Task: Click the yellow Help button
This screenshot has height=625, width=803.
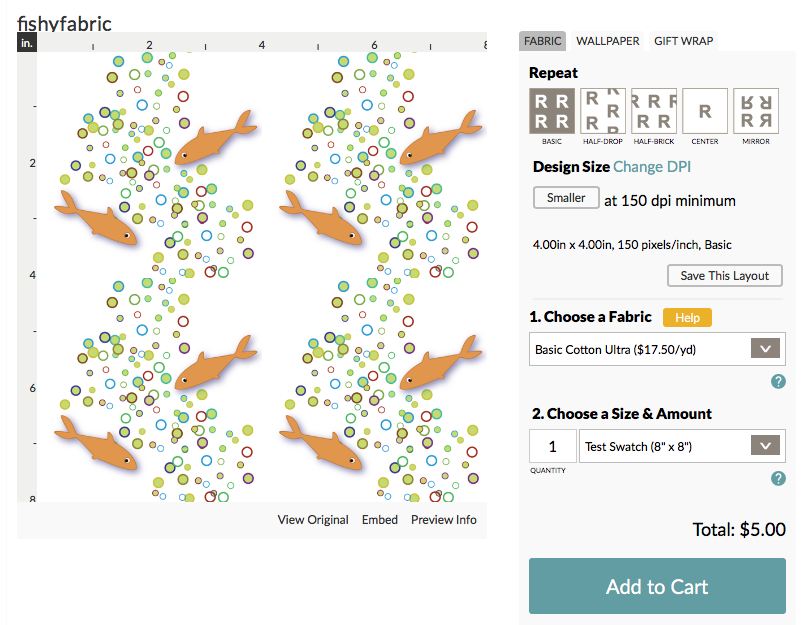Action: [x=687, y=318]
